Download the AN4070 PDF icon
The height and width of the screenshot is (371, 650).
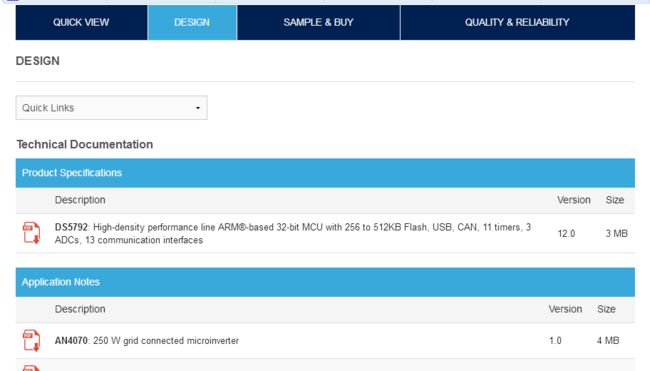[x=32, y=340]
